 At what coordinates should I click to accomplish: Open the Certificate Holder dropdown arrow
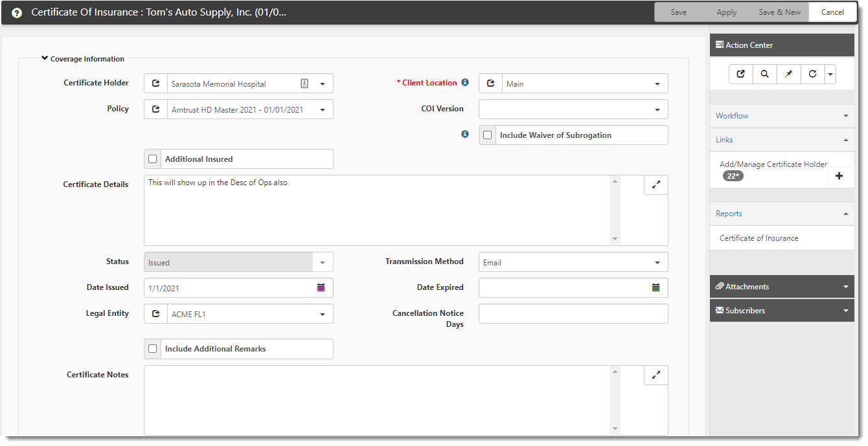323,84
